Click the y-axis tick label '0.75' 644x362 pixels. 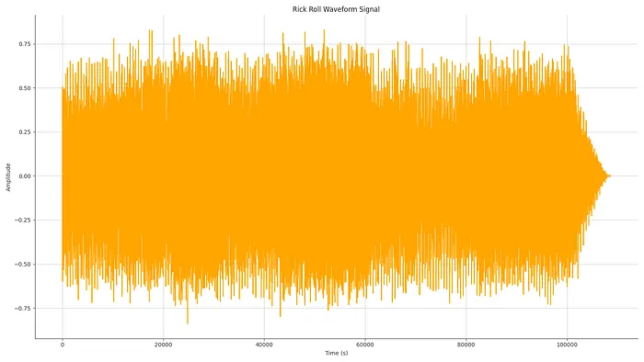click(25, 44)
